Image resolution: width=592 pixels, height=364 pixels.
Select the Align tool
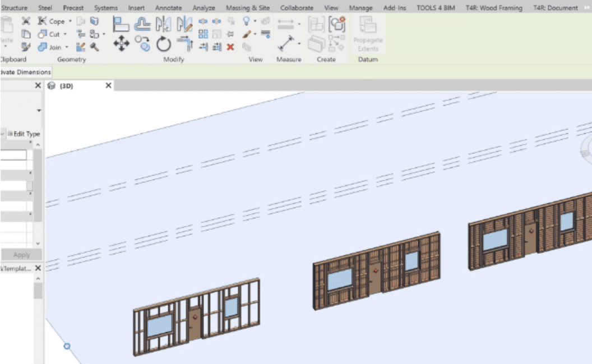(x=121, y=24)
